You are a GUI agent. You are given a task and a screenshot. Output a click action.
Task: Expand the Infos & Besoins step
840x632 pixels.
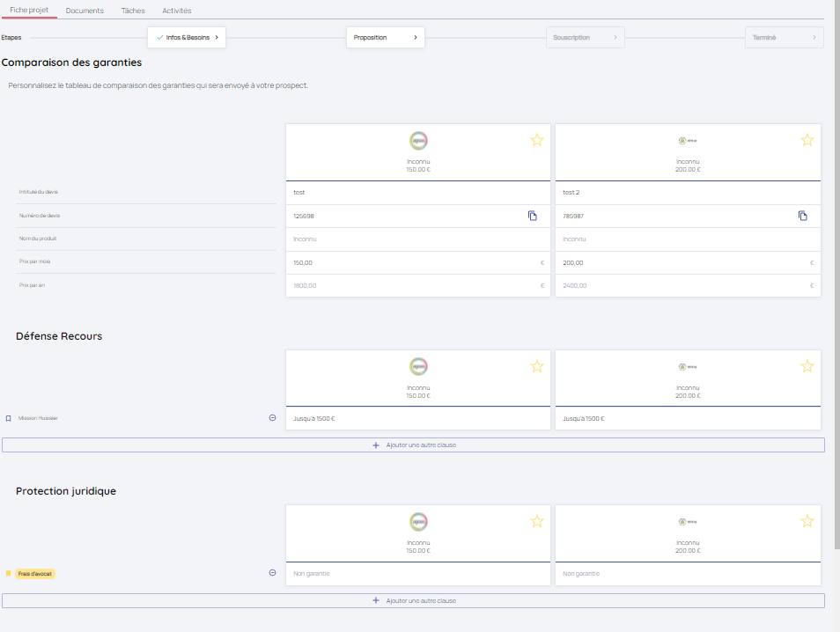tap(216, 38)
